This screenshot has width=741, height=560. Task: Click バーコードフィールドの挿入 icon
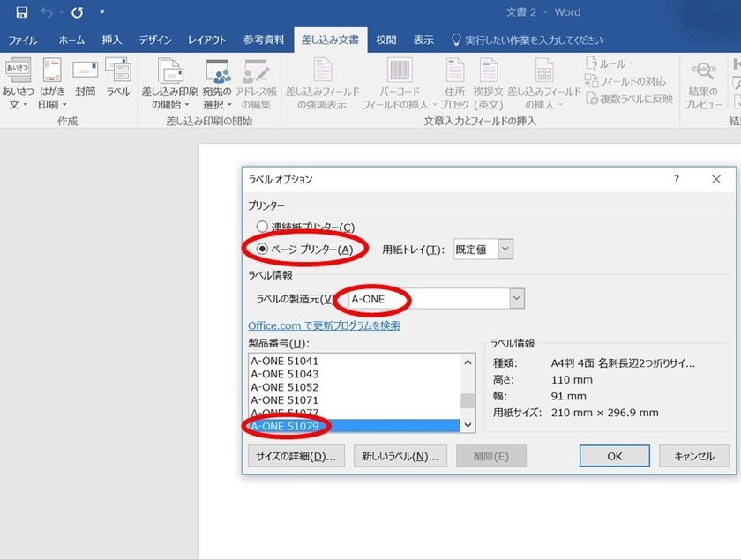pos(400,70)
